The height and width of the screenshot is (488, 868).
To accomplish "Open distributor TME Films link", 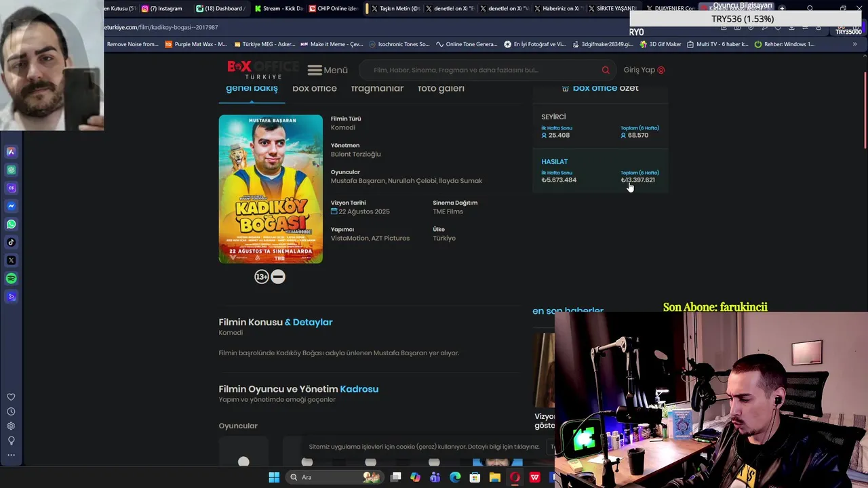I will point(448,211).
